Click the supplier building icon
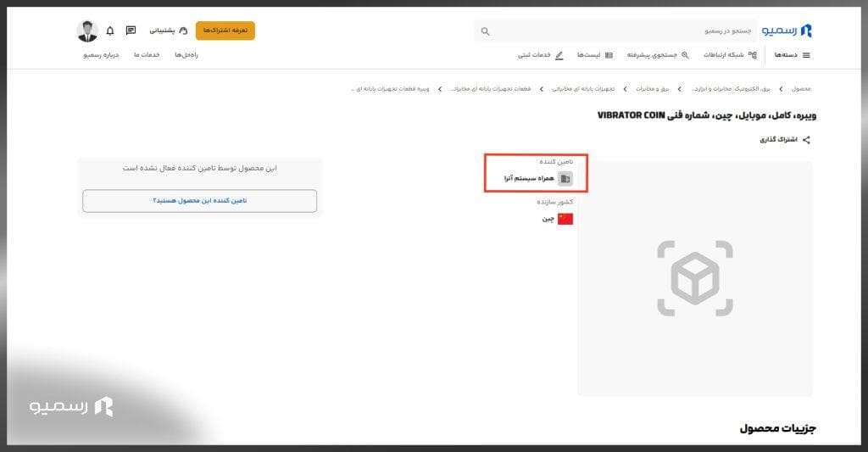The image size is (868, 452). [x=565, y=178]
